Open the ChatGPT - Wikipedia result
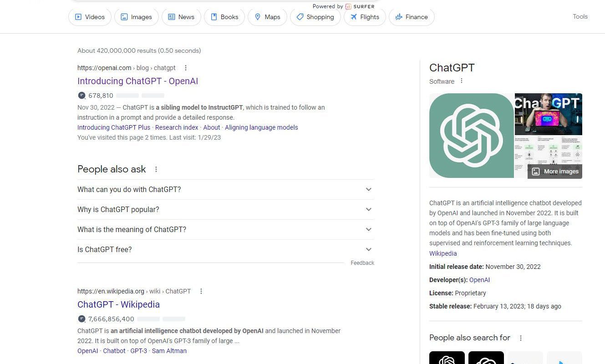The height and width of the screenshot is (364, 605). pyautogui.click(x=118, y=304)
